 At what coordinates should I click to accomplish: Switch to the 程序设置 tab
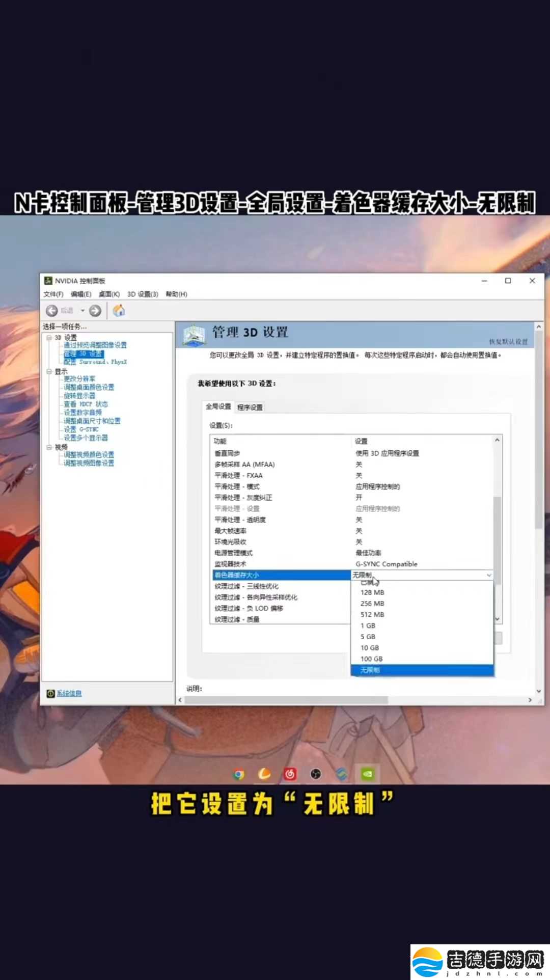[x=250, y=407]
